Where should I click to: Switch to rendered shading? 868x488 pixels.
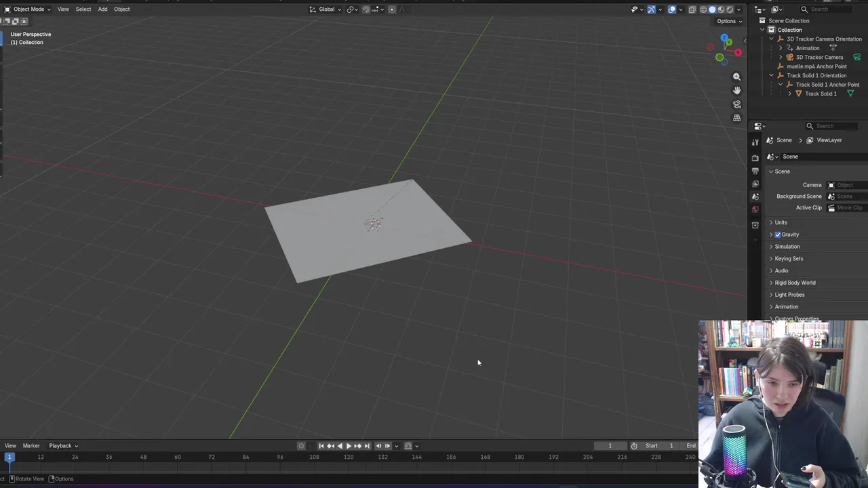click(x=730, y=9)
